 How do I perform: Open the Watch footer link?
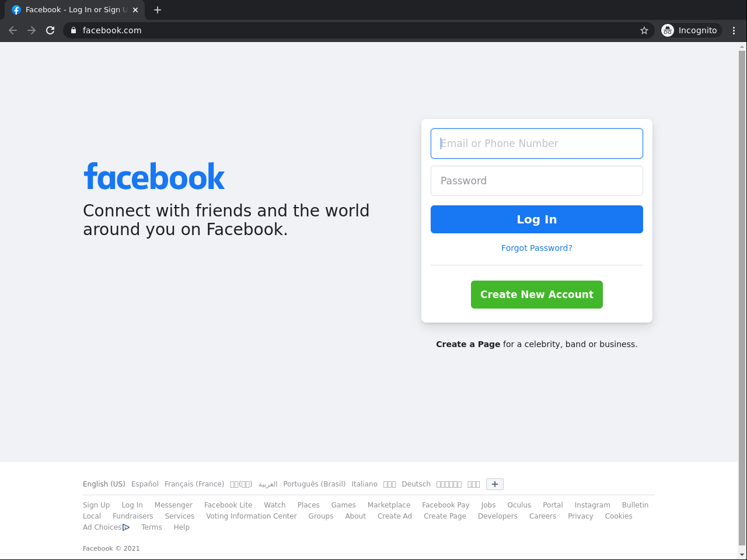275,505
